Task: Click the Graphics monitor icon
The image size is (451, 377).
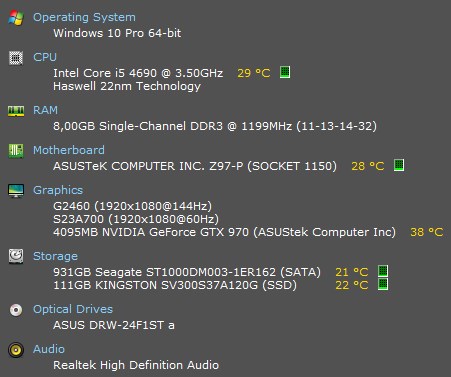Action: tap(16, 191)
